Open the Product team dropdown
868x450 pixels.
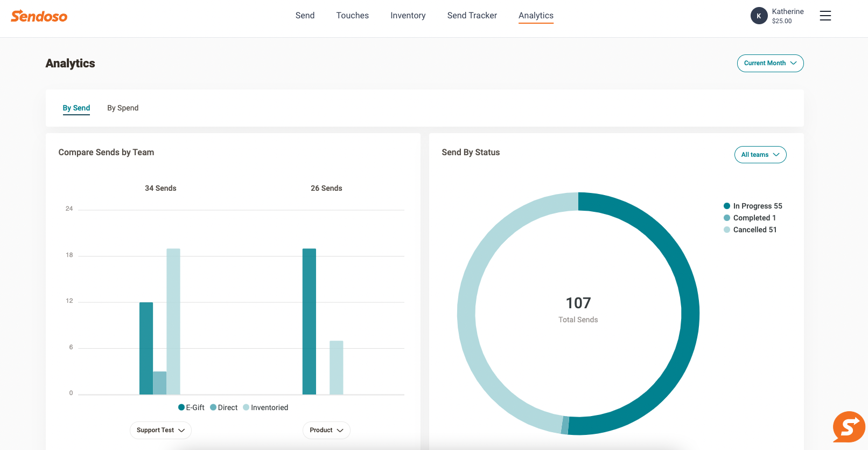pyautogui.click(x=326, y=430)
